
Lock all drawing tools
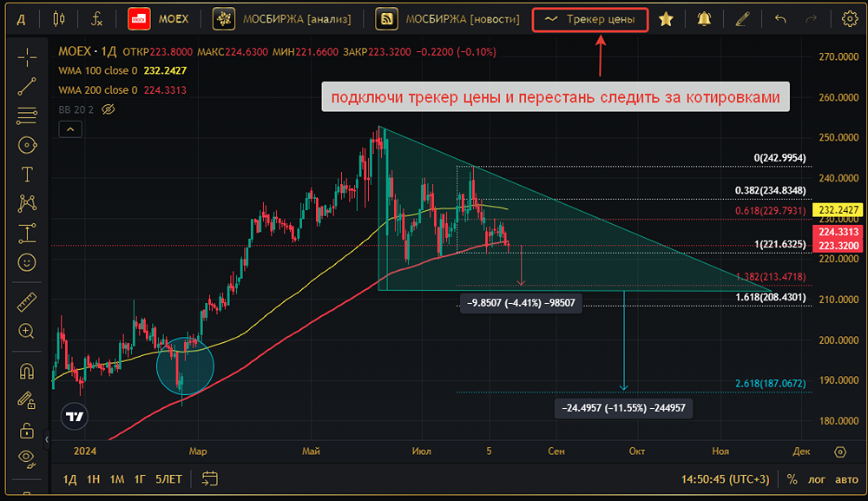(x=27, y=430)
